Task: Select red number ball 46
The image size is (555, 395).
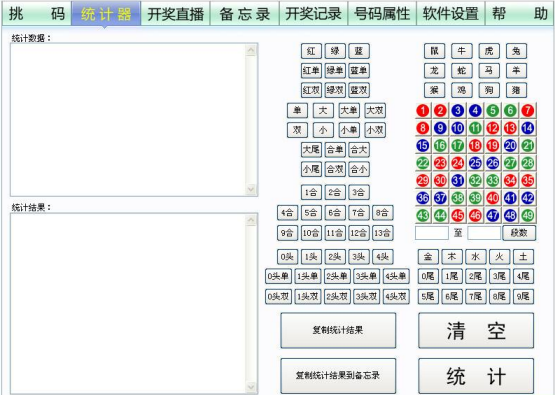Action: coord(475,215)
